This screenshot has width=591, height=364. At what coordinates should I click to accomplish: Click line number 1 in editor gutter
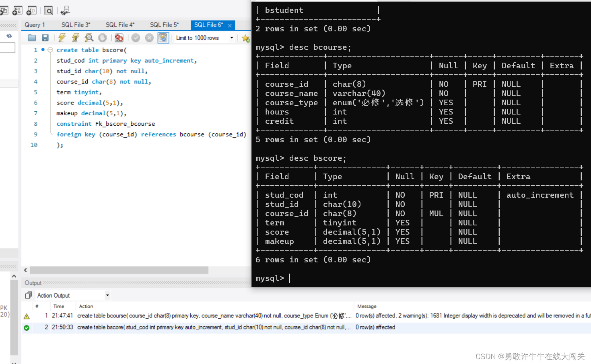[x=35, y=50]
